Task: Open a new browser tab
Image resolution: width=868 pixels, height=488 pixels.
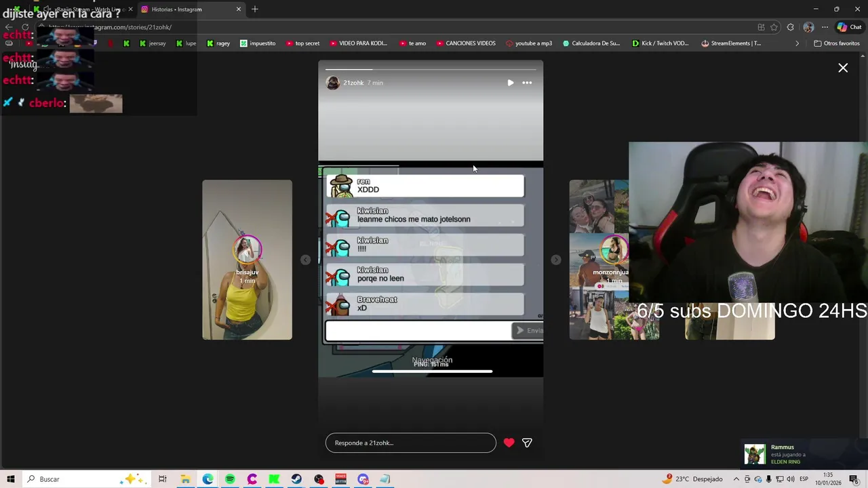Action: tap(255, 9)
